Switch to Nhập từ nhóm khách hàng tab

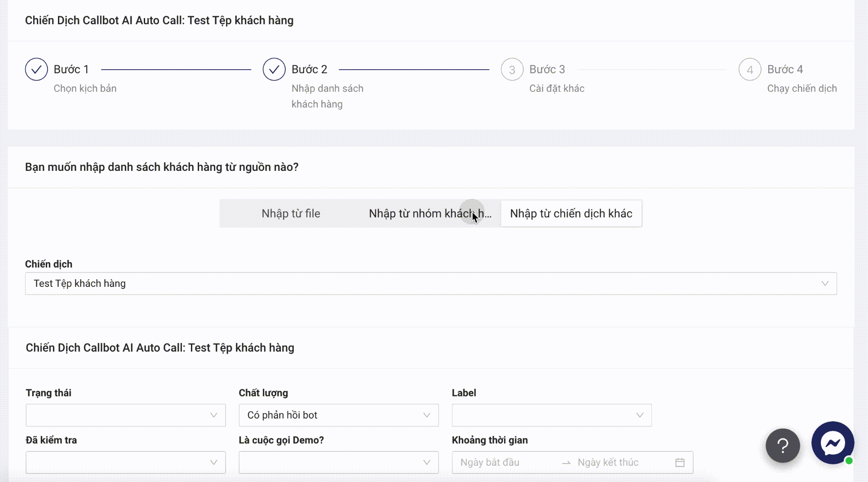pos(430,214)
